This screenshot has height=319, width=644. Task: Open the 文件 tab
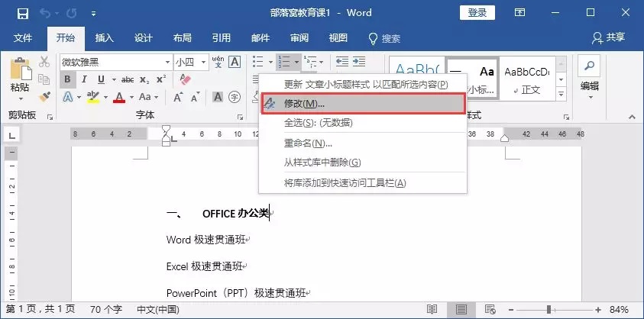tap(23, 38)
